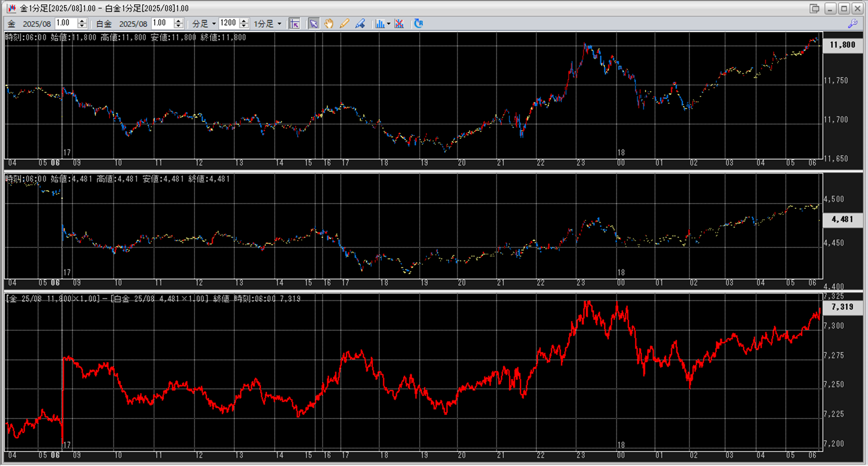Image resolution: width=868 pixels, height=466 pixels.
Task: Toggle the crosshair axis cursor button
Action: coord(294,24)
